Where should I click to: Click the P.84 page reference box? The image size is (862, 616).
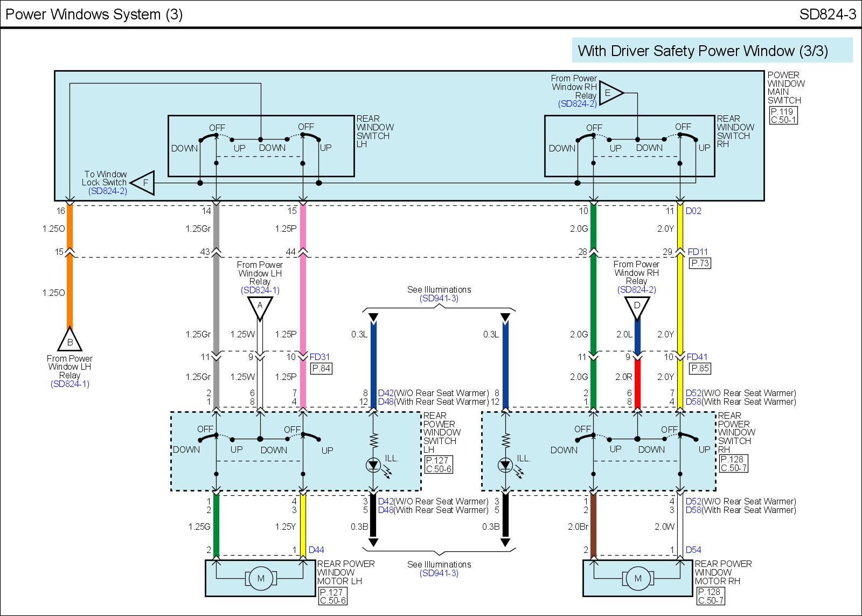pyautogui.click(x=322, y=369)
